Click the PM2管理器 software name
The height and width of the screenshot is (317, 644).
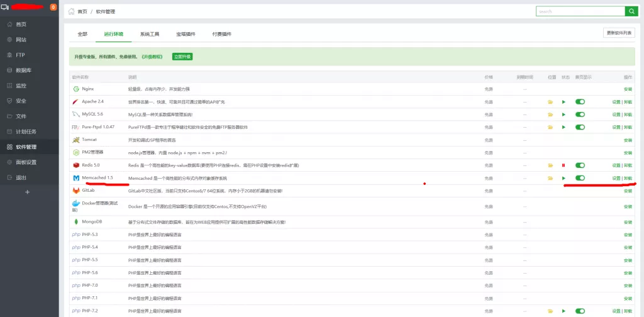tap(93, 152)
